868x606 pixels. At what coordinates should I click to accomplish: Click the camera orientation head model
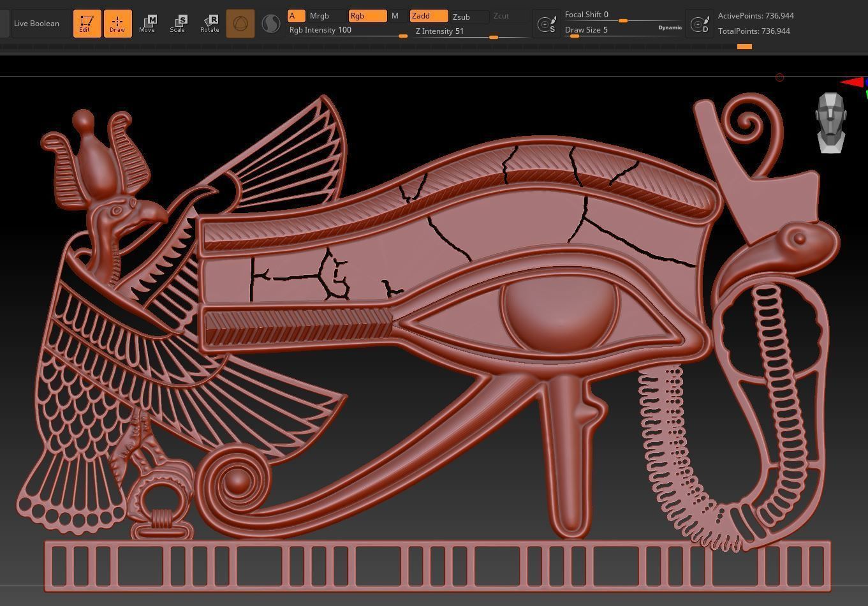point(831,123)
